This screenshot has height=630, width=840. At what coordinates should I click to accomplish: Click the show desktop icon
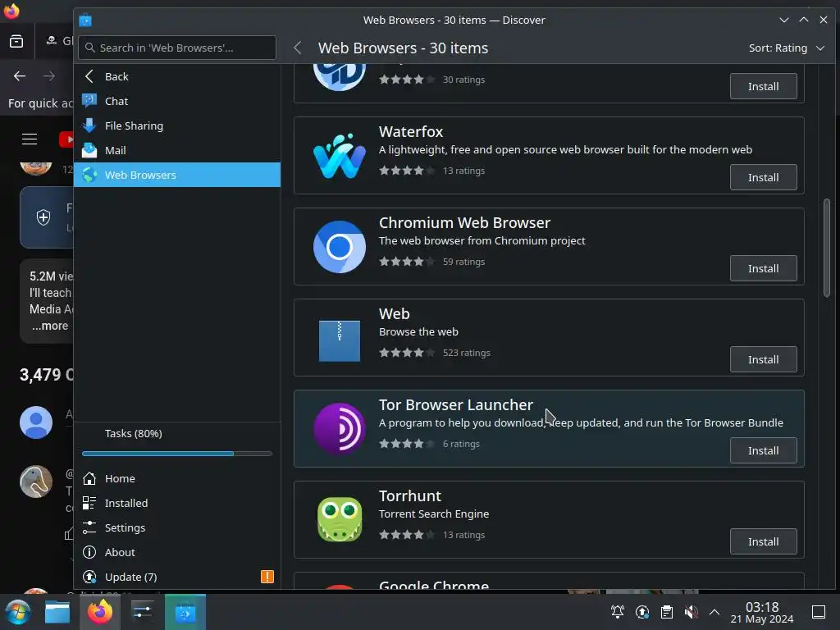tap(819, 612)
